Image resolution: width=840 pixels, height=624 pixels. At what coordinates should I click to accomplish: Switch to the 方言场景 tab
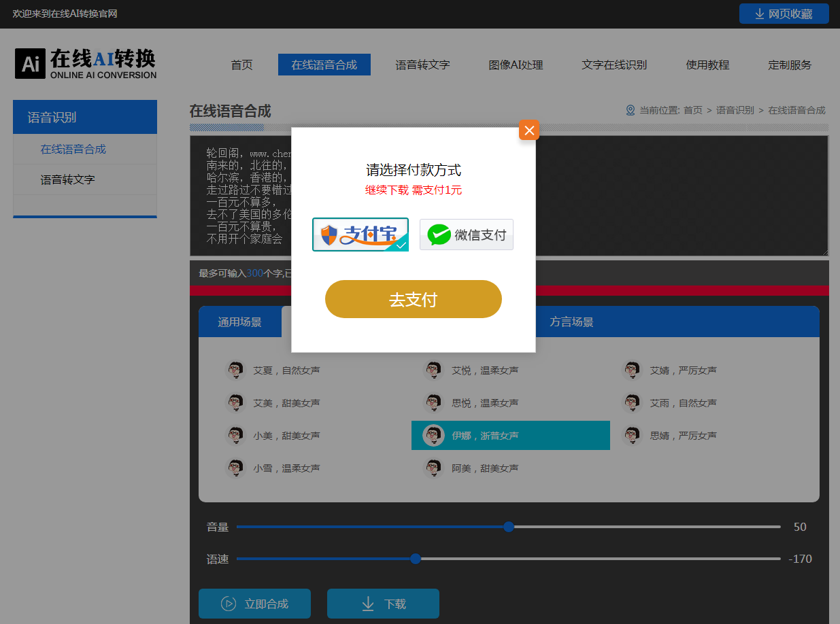[x=571, y=322]
